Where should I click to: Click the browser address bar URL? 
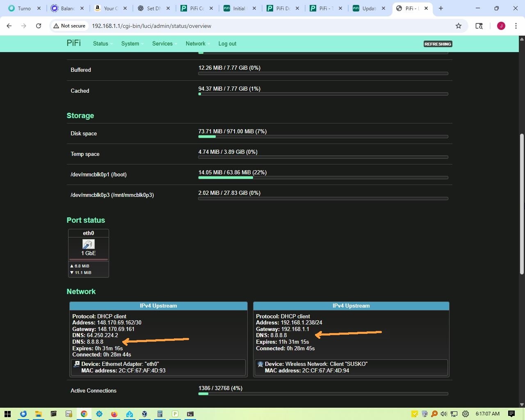pyautogui.click(x=151, y=26)
